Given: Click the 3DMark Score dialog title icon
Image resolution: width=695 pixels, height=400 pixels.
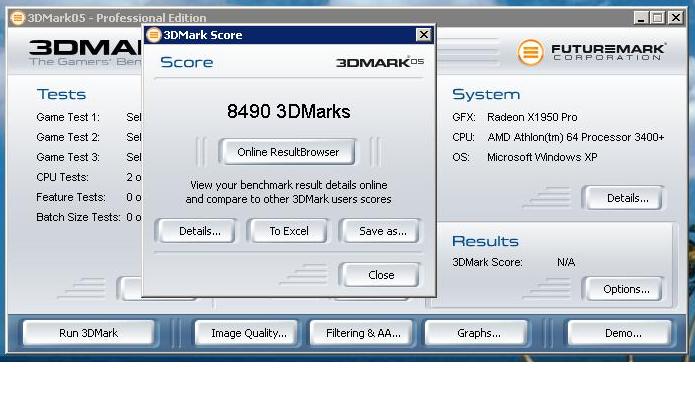Looking at the screenshot, I should 153,35.
